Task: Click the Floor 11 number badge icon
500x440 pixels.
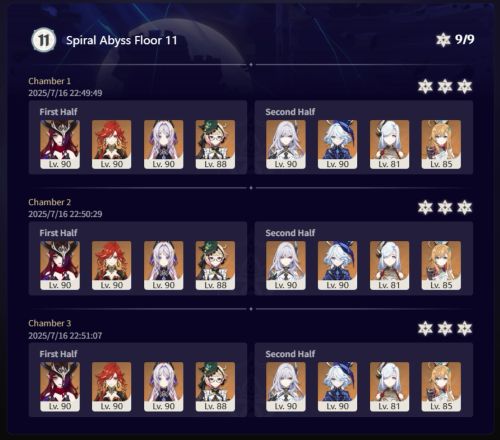Action: [x=43, y=40]
